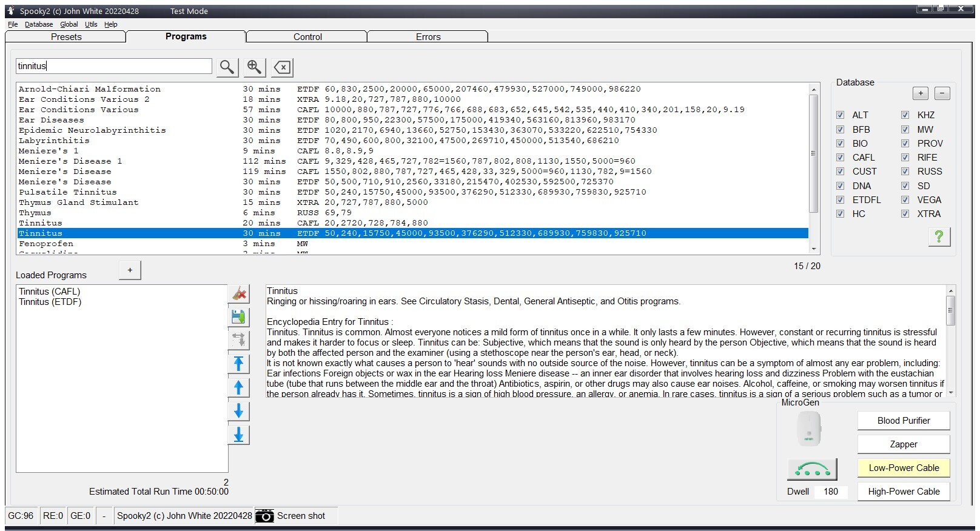Click the zoom-plus advanced search icon
980x531 pixels.
255,67
